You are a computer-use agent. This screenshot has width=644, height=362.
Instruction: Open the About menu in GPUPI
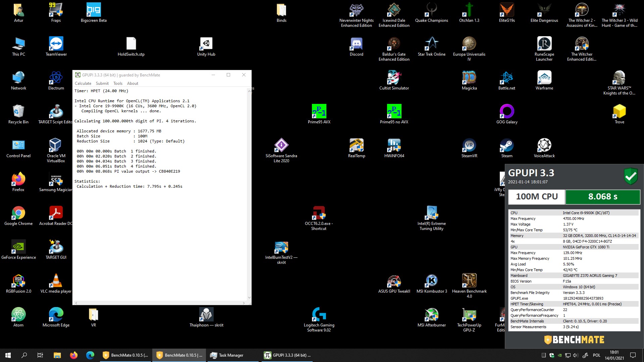(132, 83)
